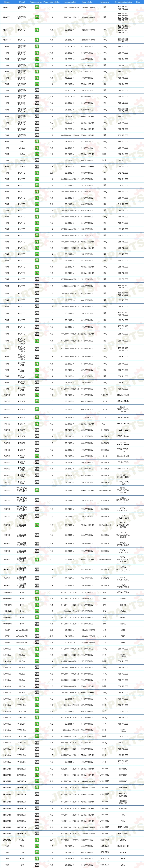Click the Pojemność silnika column header
Viewport: 144px width, 868px height.
pos(51,2)
